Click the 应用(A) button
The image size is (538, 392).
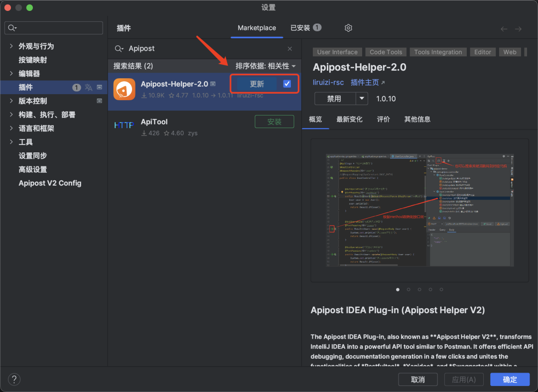[464, 380]
